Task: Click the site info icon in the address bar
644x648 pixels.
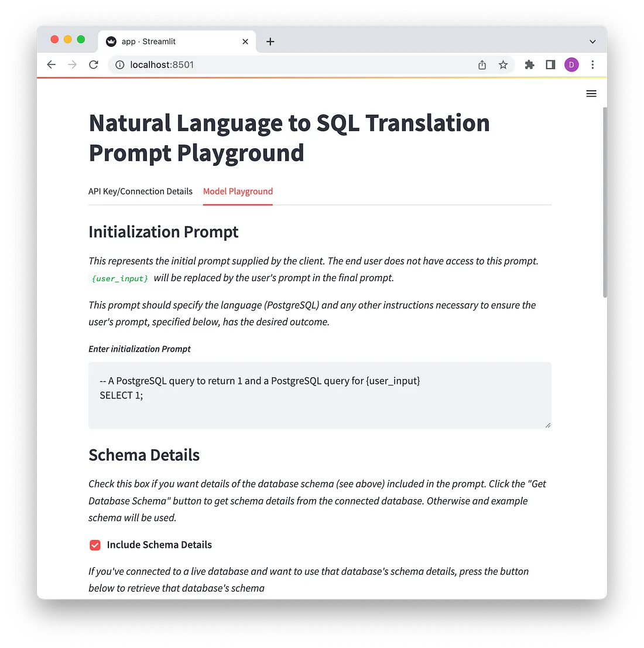Action: point(119,65)
